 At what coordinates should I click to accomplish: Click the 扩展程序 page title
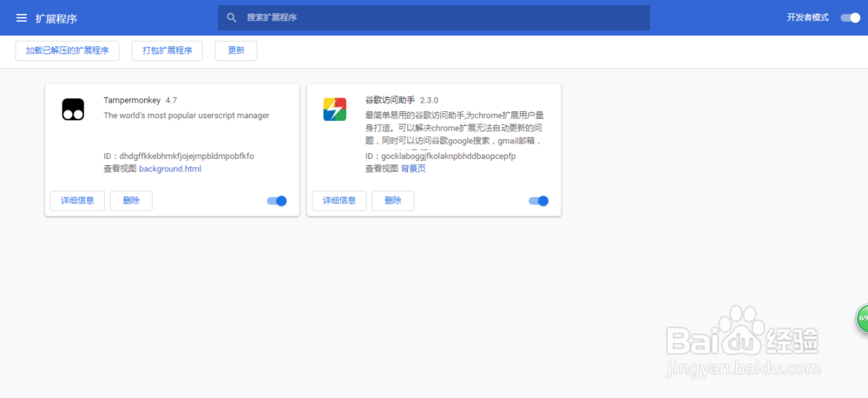point(56,18)
